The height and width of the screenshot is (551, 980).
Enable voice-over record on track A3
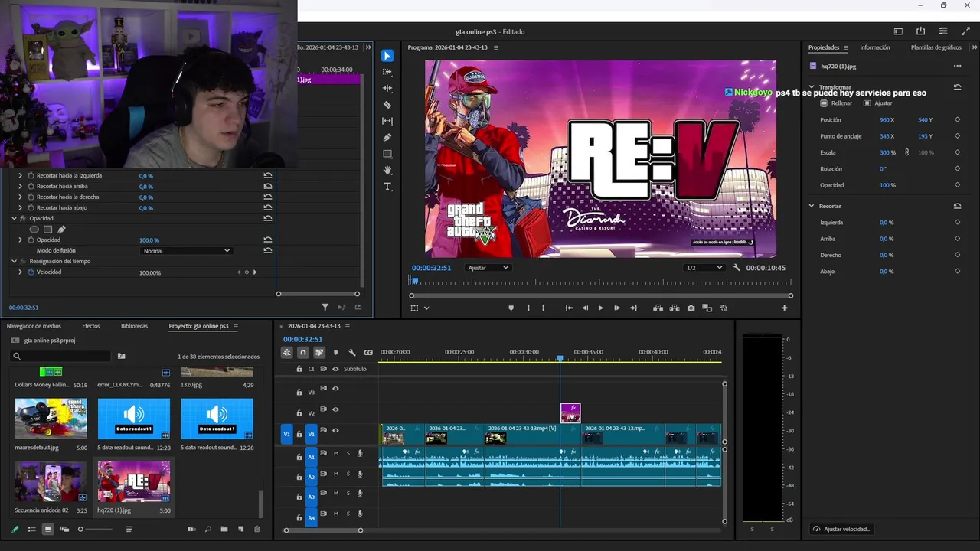(360, 494)
